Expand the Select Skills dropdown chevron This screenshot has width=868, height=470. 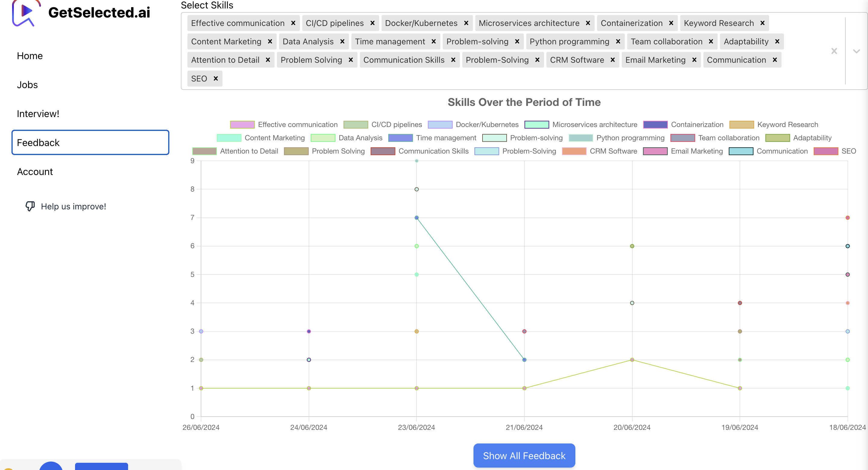856,51
